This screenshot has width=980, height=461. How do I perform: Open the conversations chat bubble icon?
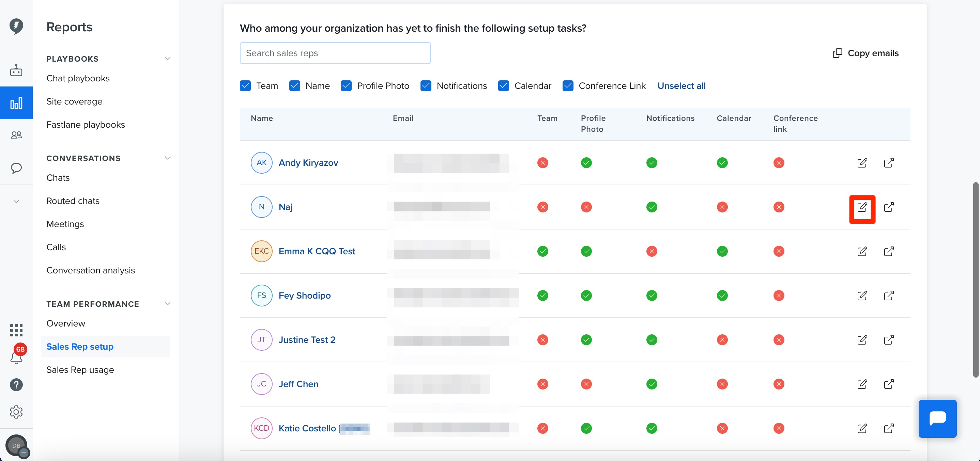16,168
